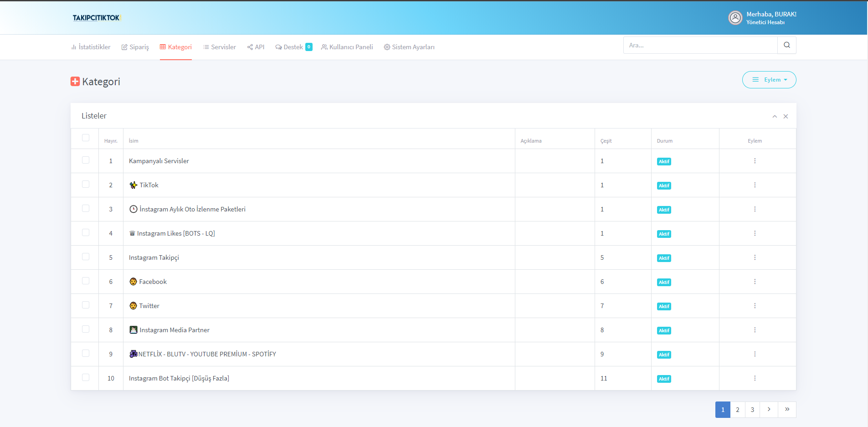Click the Twitter row face icon
Screen dimensions: 868x427
(x=133, y=306)
